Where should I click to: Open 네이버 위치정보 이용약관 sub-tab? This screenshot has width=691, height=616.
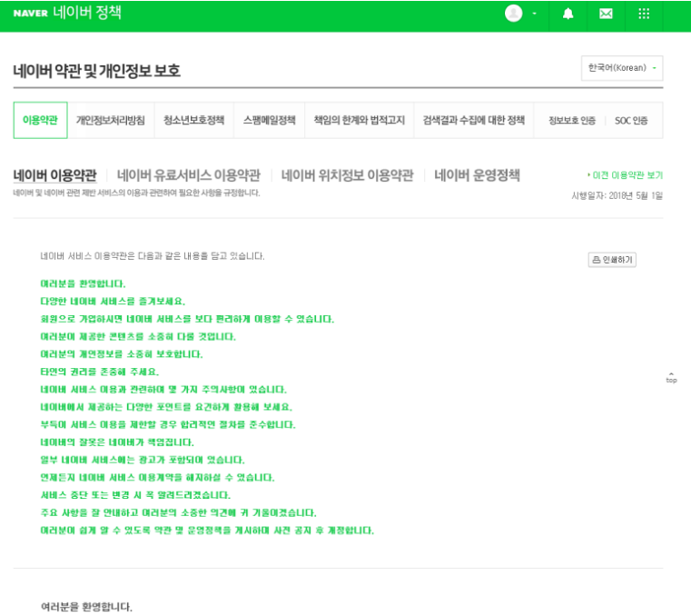tap(347, 175)
